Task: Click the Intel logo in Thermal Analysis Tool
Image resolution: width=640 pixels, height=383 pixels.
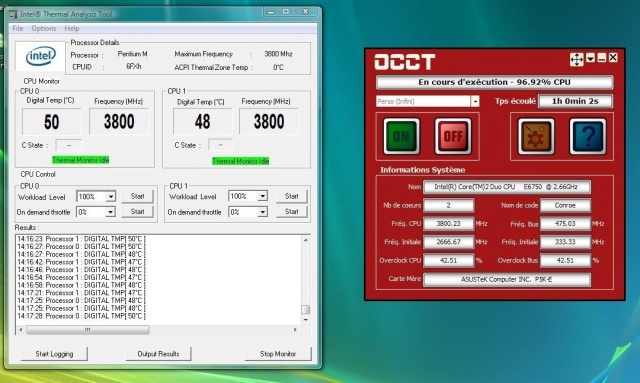Action: click(41, 56)
